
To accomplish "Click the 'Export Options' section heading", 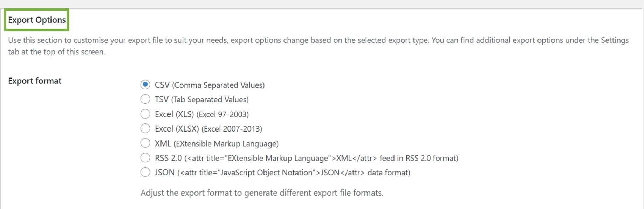I will [37, 20].
